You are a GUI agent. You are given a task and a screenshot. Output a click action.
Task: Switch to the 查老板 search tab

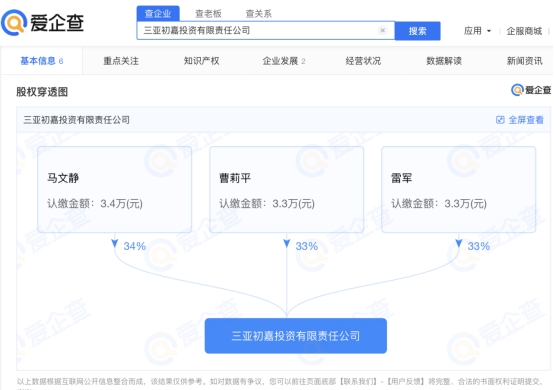point(208,14)
